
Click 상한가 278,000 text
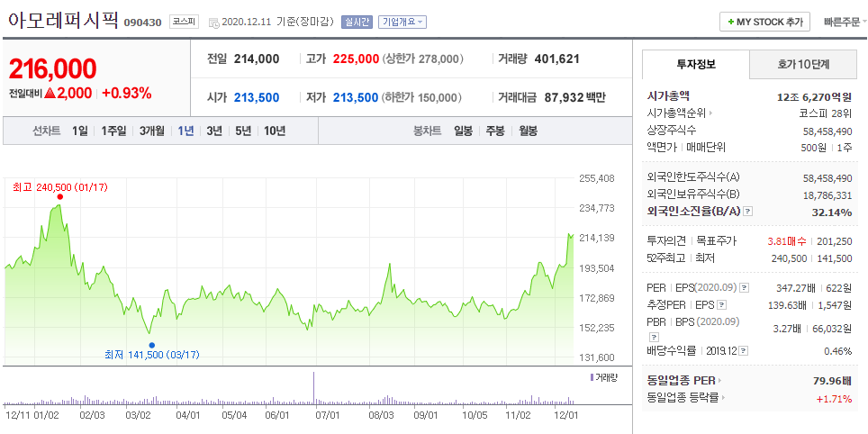423,59
